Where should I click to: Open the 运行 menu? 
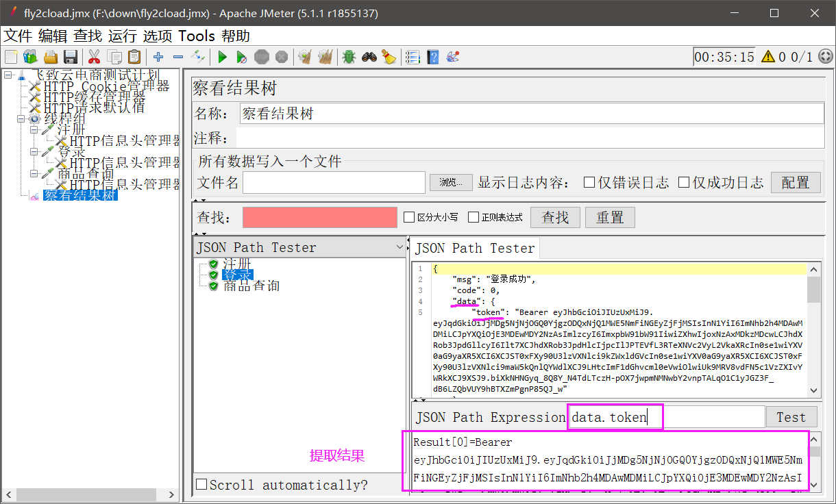coord(122,36)
